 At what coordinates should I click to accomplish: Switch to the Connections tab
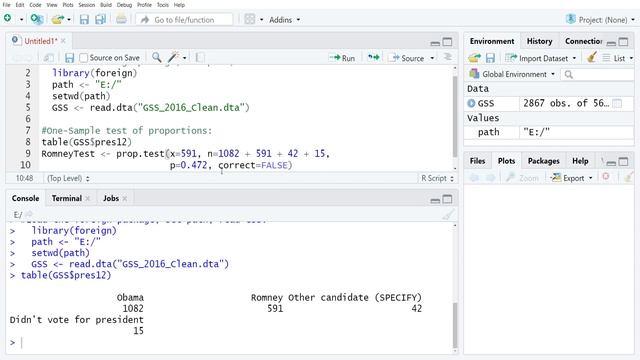(x=583, y=41)
